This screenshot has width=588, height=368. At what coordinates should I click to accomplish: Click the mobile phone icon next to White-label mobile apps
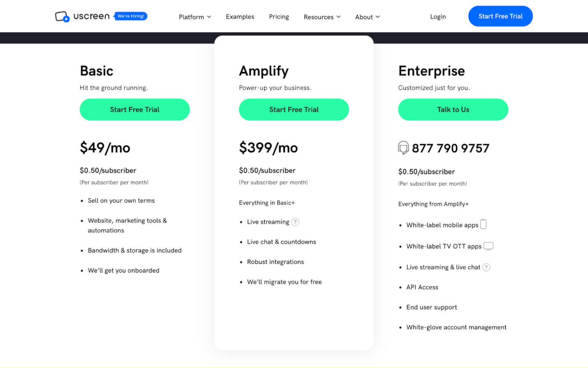[483, 224]
